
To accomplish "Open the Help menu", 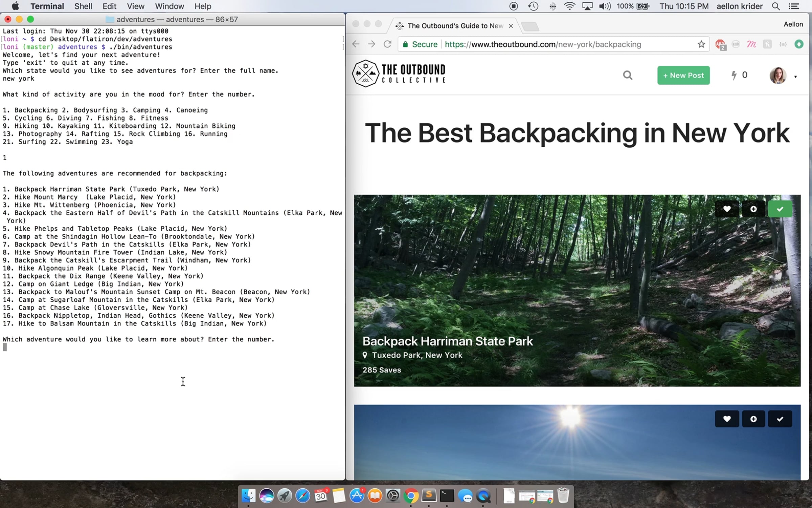I will [x=203, y=6].
